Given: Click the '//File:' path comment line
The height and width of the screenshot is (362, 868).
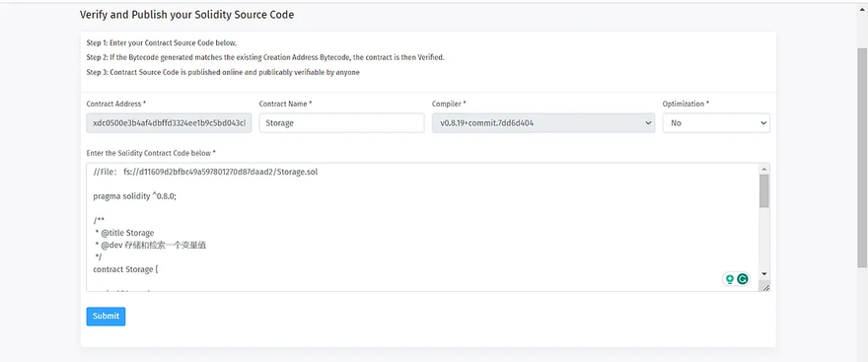Looking at the screenshot, I should tap(205, 173).
